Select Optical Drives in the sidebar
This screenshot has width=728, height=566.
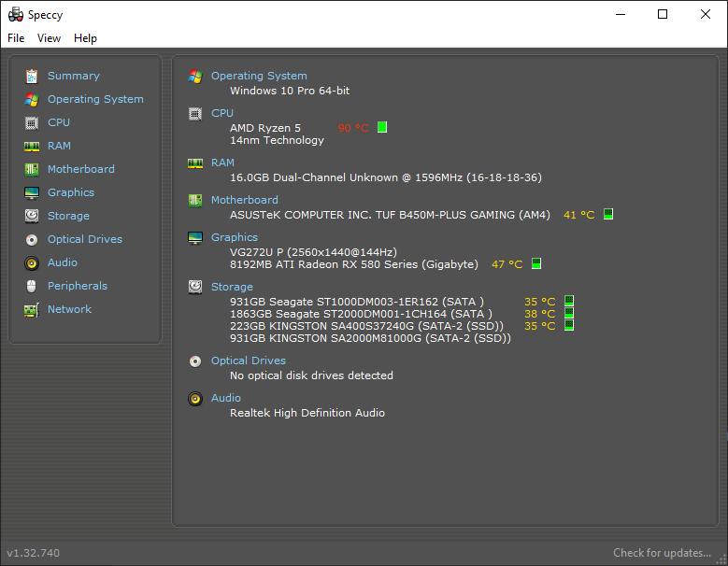pos(85,239)
